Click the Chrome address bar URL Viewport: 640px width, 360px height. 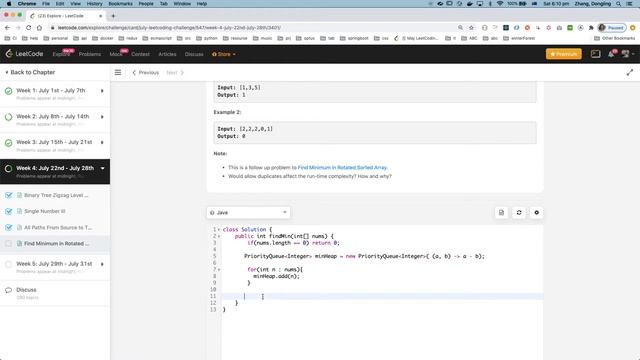(x=169, y=28)
